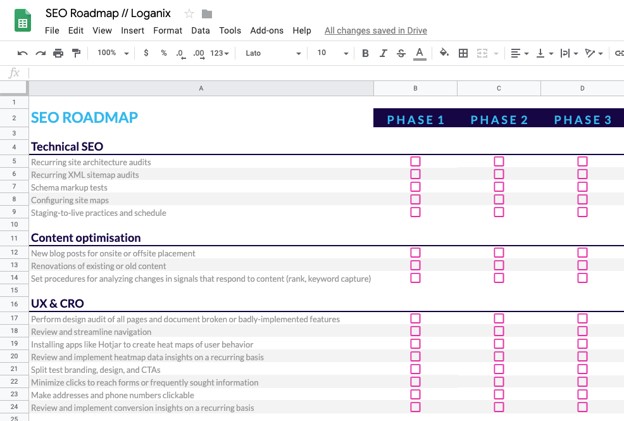
Task: Check Phase 2 for Staging-to-live practices
Action: click(499, 212)
